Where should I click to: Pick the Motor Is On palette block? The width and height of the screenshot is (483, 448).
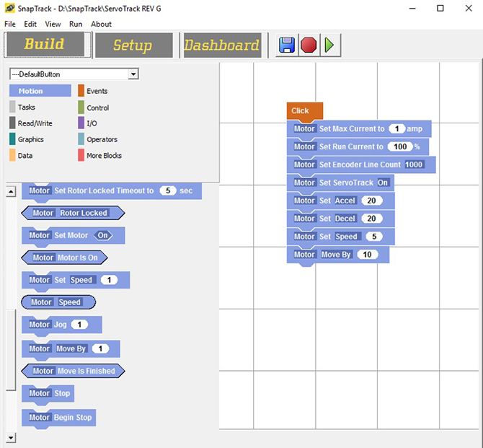[64, 258]
